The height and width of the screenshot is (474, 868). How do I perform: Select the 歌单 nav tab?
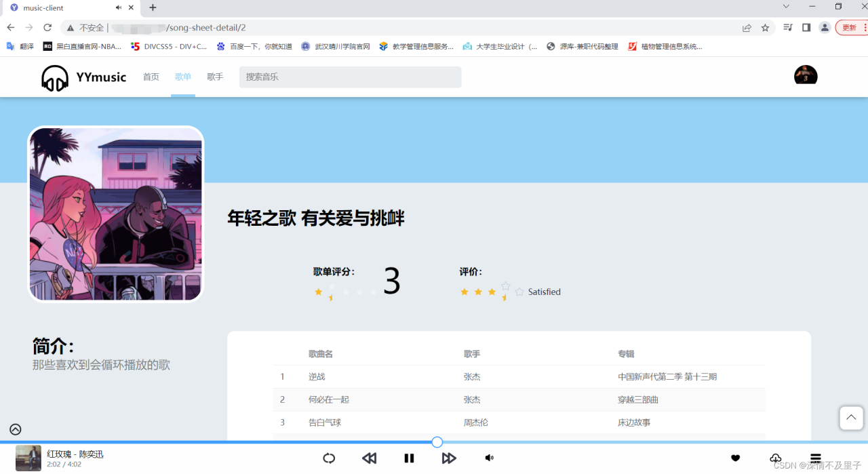183,77
